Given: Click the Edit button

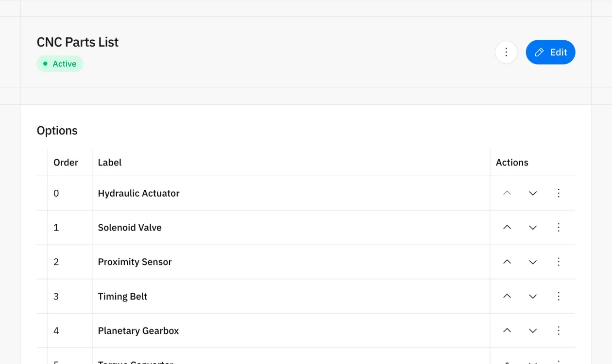Looking at the screenshot, I should [550, 52].
